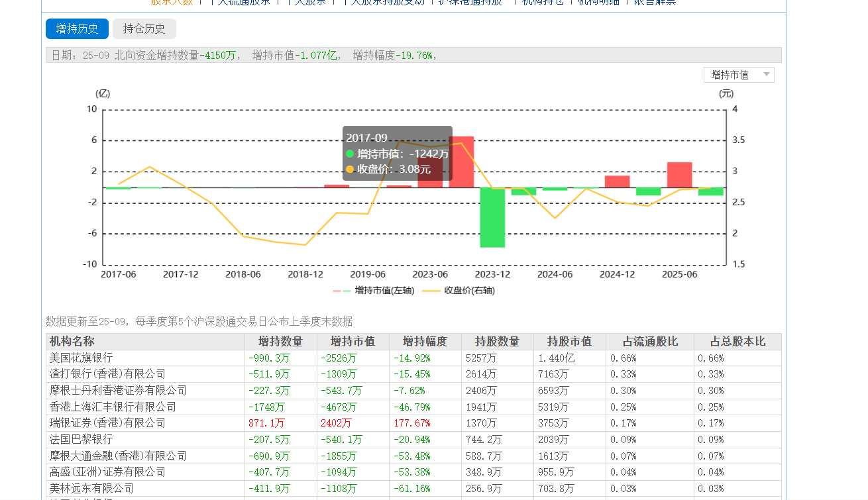Viewport: 868px width, 500px height.
Task: Select the 摩根大通金融(香港)有限公司 row name
Action: pyautogui.click(x=118, y=456)
